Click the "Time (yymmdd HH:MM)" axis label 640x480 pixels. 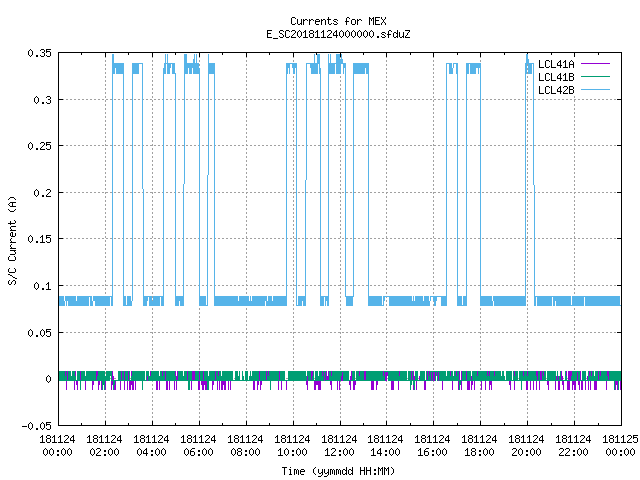click(x=338, y=471)
